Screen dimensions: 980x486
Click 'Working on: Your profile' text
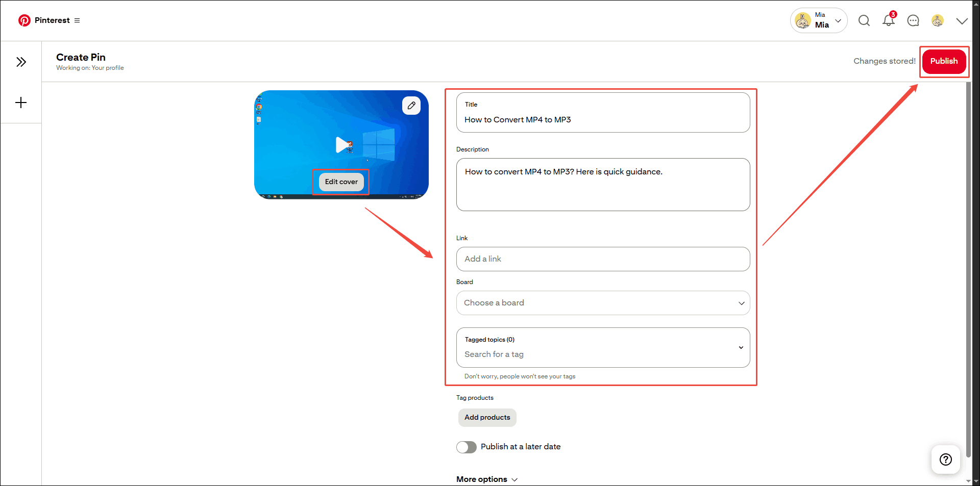click(90, 68)
